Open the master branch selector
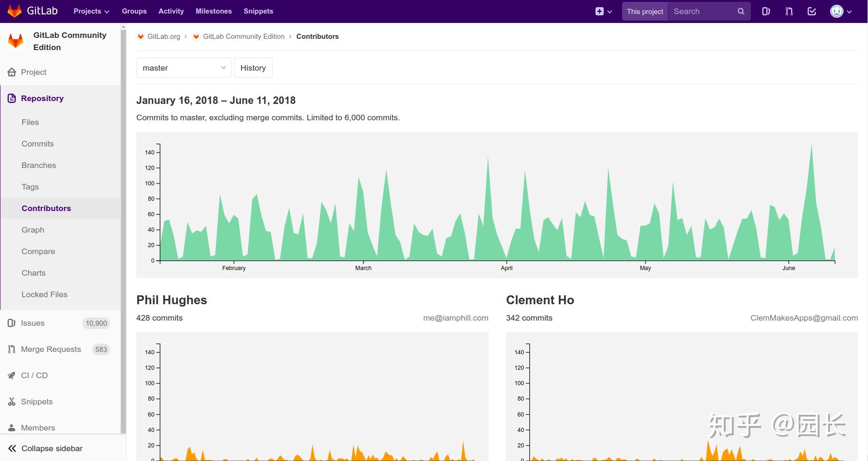 pyautogui.click(x=184, y=67)
